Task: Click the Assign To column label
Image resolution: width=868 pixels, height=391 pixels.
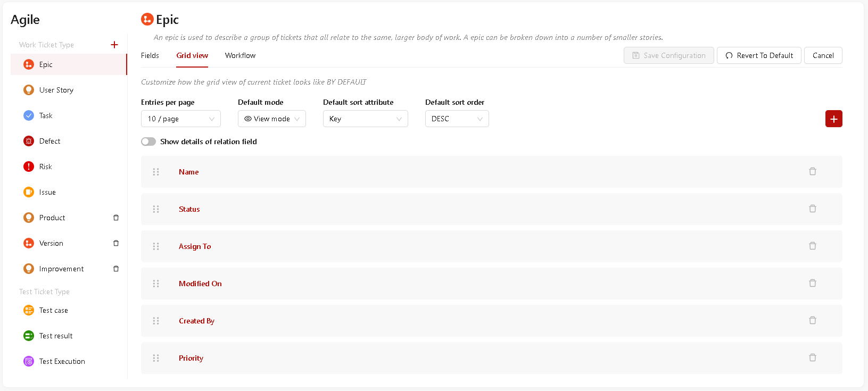Action: coord(195,246)
